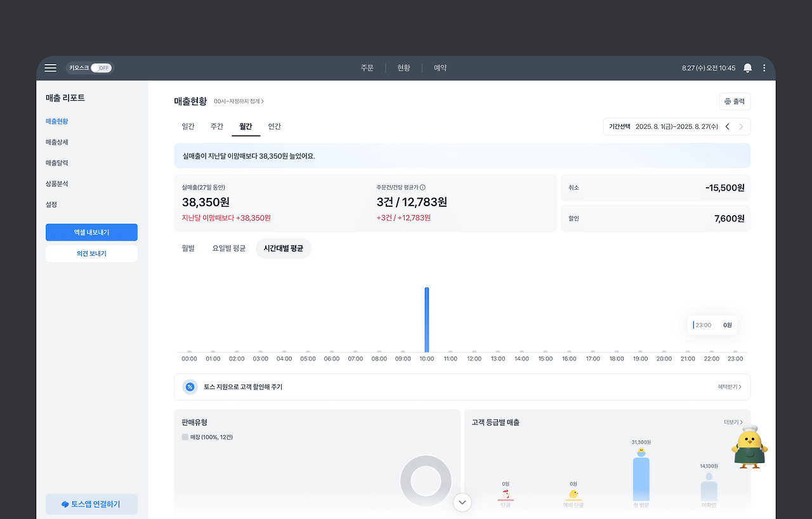
Task: Click the info icon beside 주문건/건당 평균가
Action: [x=422, y=187]
